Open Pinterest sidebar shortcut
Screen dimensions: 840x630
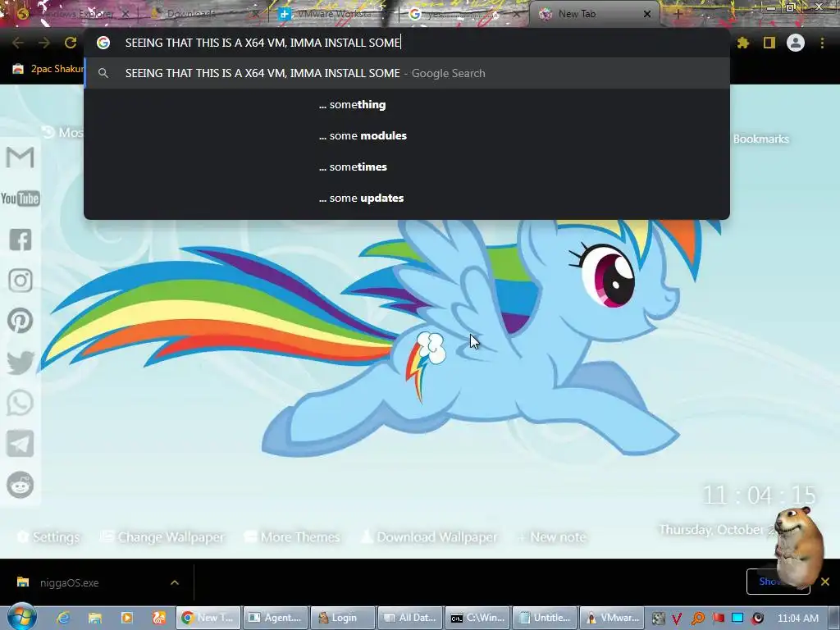click(x=21, y=321)
